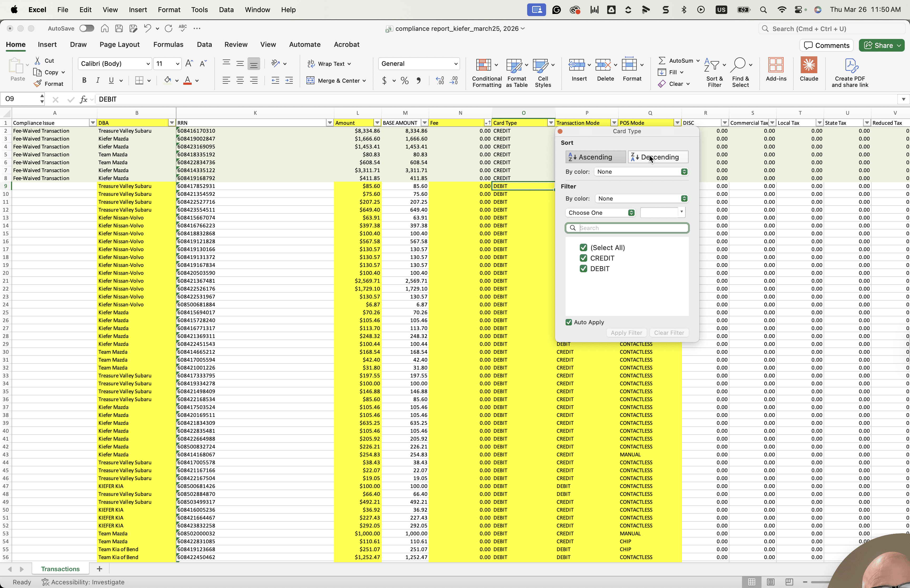The image size is (910, 588).
Task: Click the filter panel Search field
Action: [x=627, y=228]
